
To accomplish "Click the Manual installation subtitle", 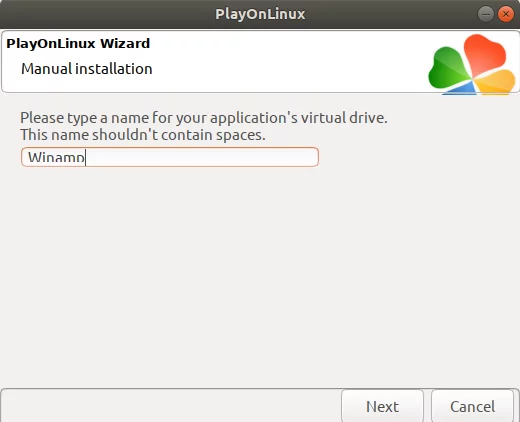I will 87,69.
